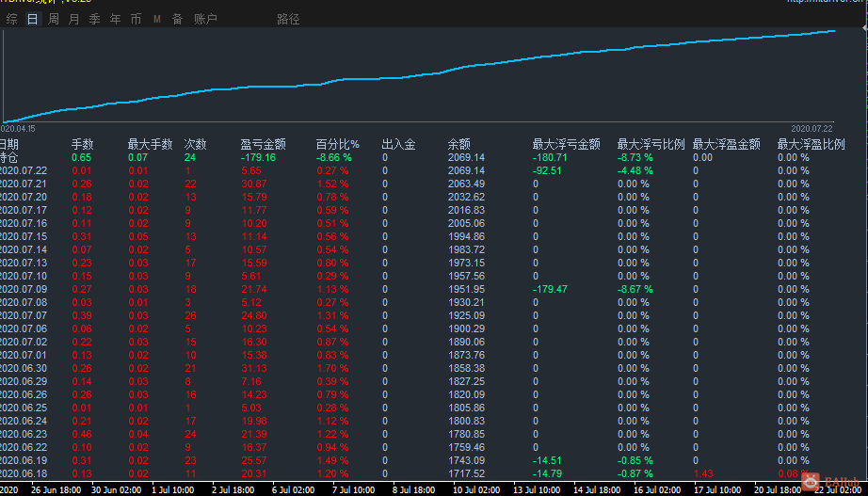Click the 余额 balance column header
The height and width of the screenshot is (496, 868).
coord(458,145)
